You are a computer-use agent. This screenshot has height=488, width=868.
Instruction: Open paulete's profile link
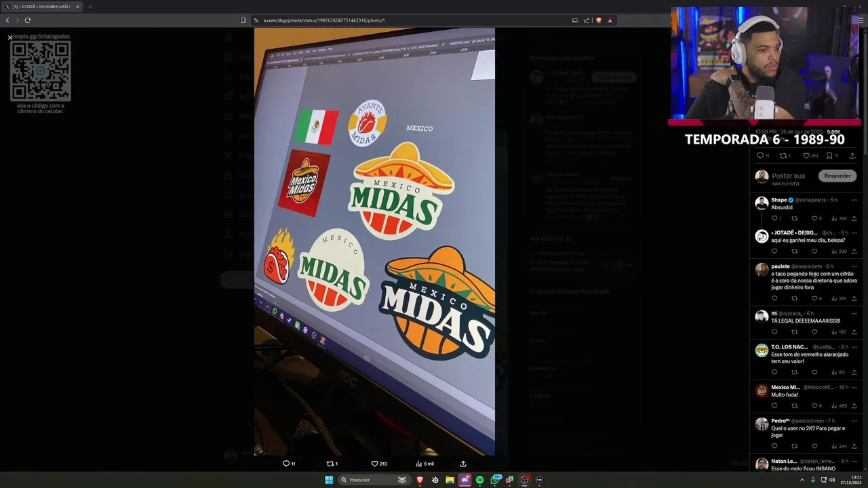pyautogui.click(x=781, y=266)
